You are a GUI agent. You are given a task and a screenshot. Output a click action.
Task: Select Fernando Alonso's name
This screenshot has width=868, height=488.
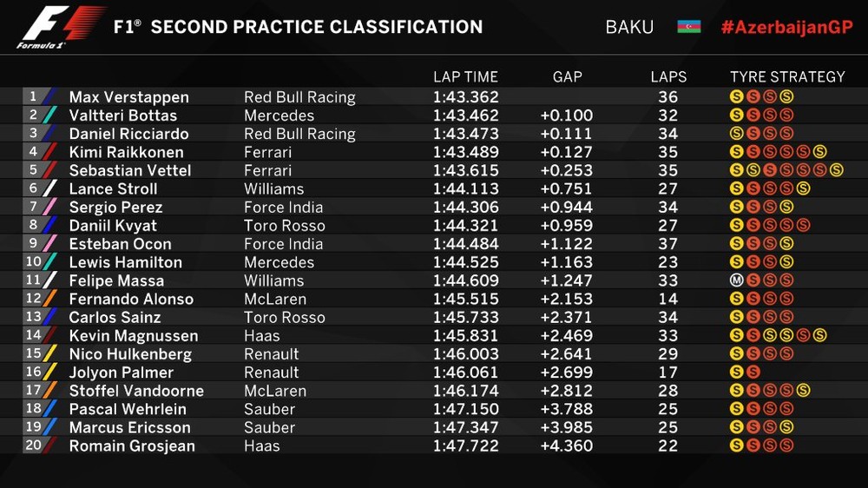(131, 299)
